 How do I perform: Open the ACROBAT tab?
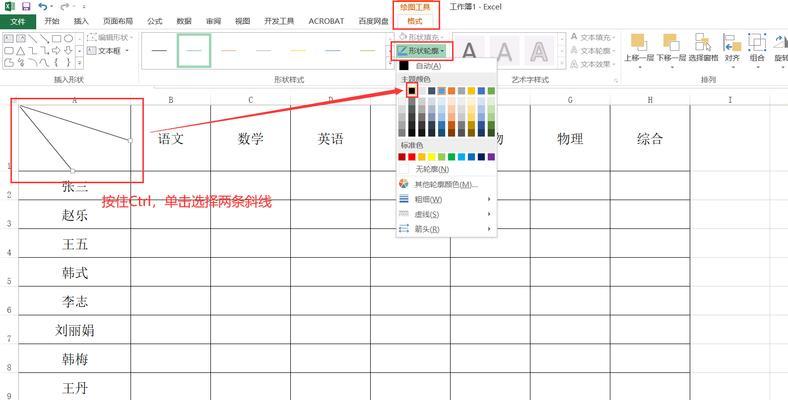(326, 21)
